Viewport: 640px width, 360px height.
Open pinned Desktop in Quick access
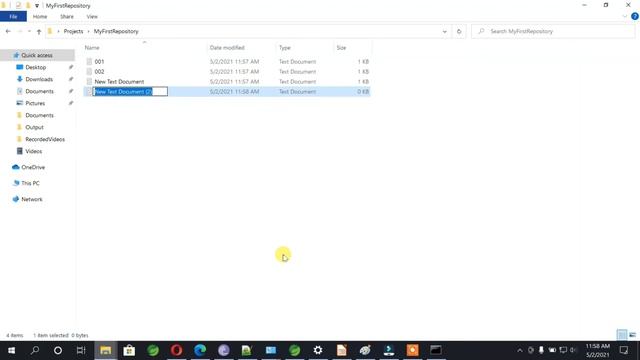pos(36,67)
